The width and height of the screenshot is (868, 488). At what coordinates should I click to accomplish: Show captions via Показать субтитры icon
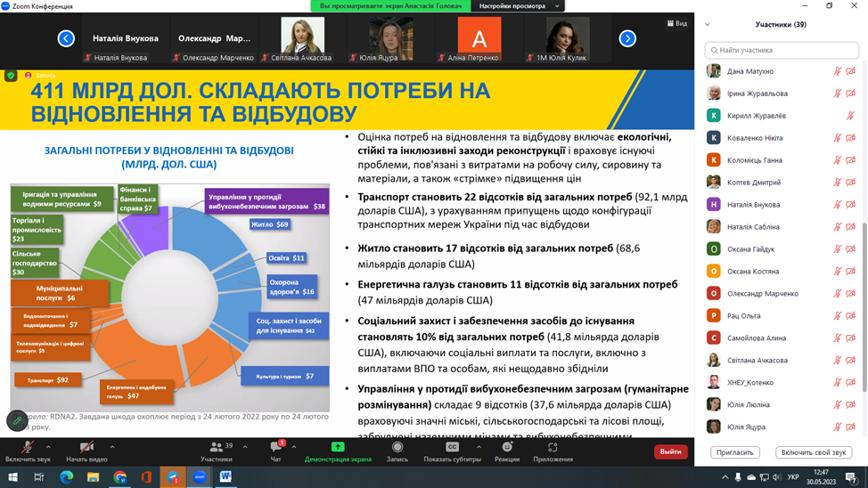[x=452, y=449]
